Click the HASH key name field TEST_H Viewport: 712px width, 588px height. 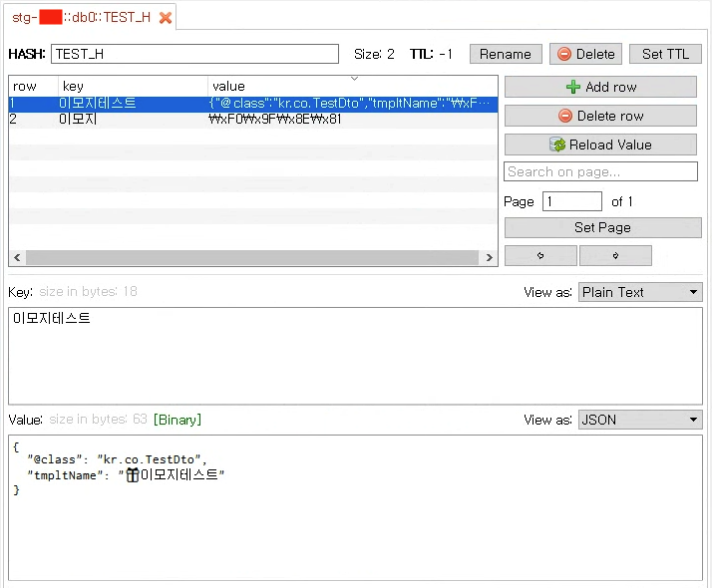194,54
